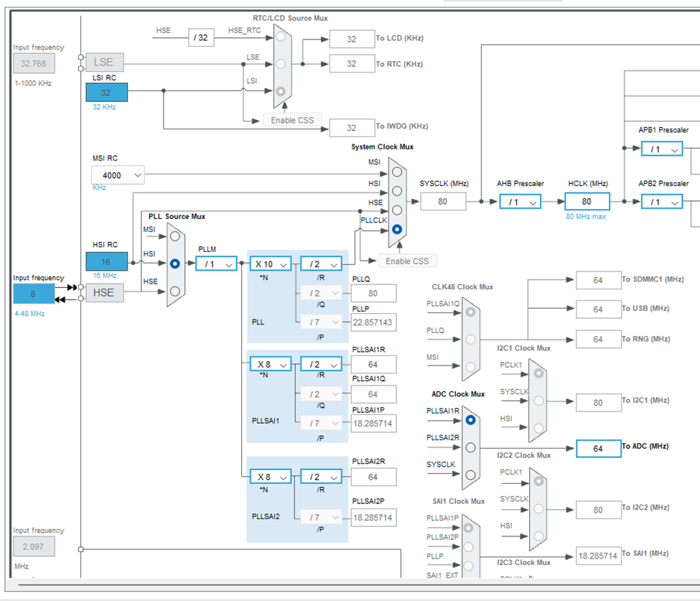Screen dimensions: 700x601
Task: Select HSI in I2C2 Clock Mux
Action: pyautogui.click(x=539, y=536)
